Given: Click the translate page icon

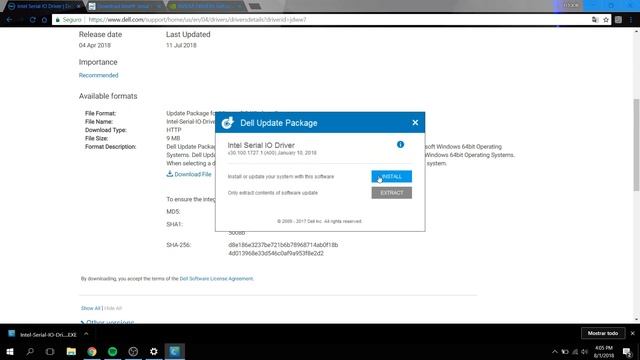Looking at the screenshot, I should click(595, 20).
